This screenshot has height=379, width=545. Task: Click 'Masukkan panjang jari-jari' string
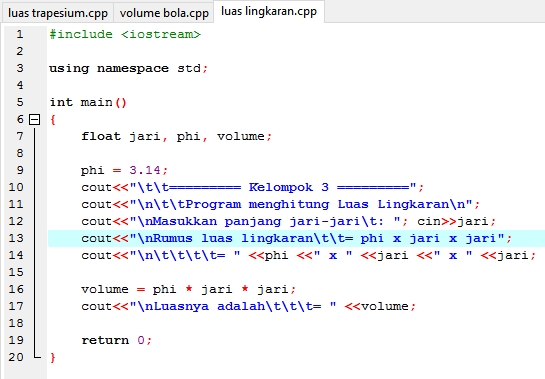[x=256, y=221]
